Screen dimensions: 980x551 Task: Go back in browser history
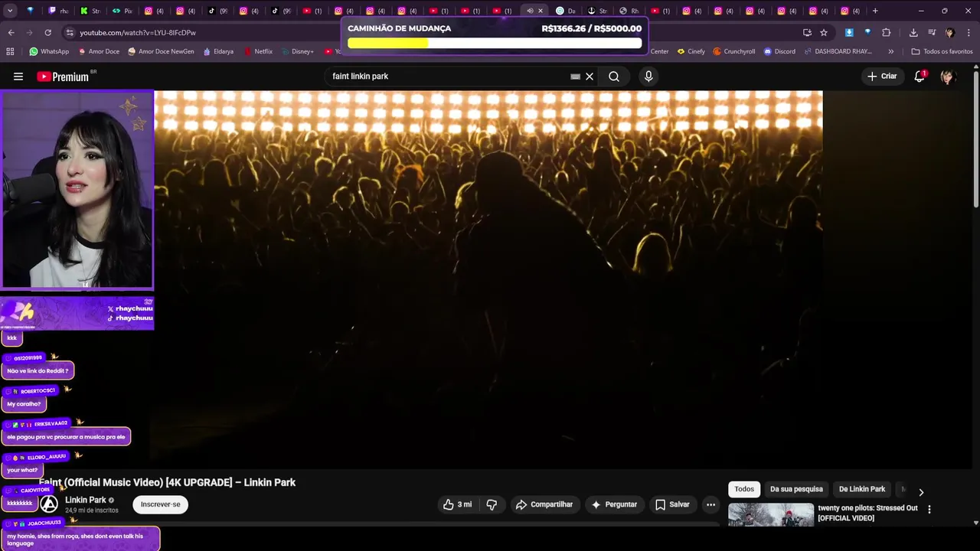click(x=11, y=33)
